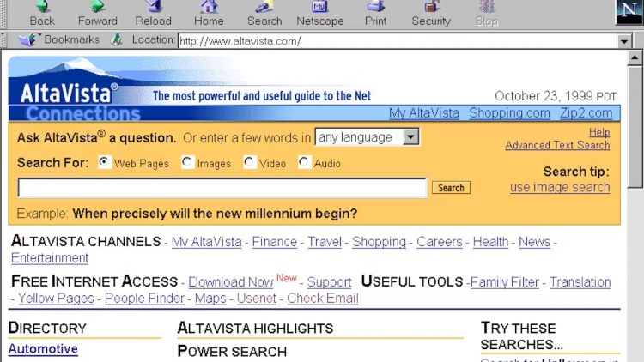Visit the Zip2.com link
The height and width of the screenshot is (362, 644).
click(586, 113)
